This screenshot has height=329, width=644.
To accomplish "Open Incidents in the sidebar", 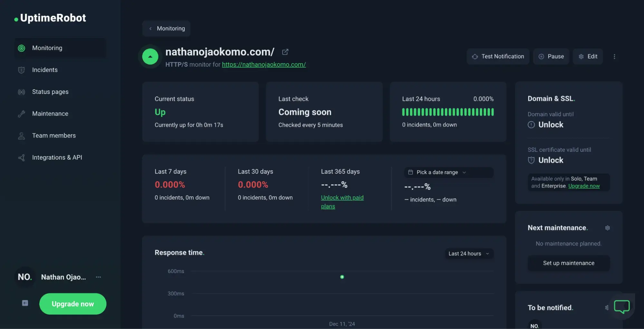I will (45, 70).
